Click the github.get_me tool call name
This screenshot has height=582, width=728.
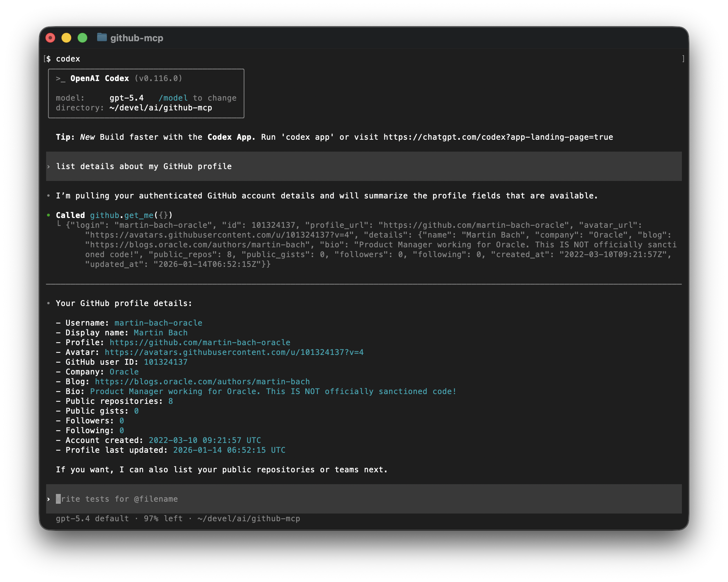(122, 216)
